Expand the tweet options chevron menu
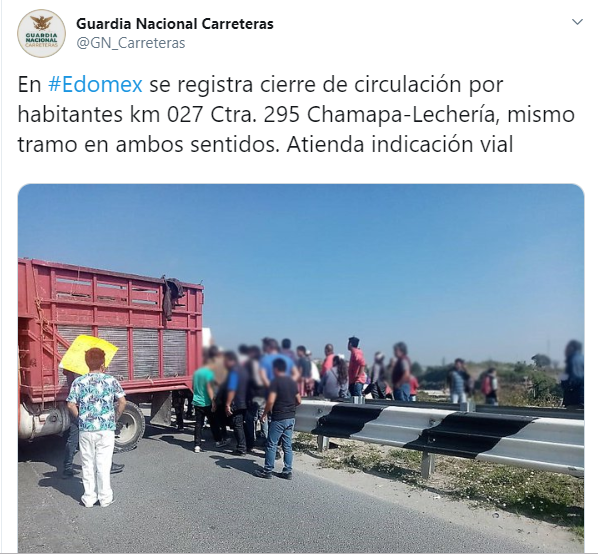This screenshot has width=598, height=559. point(577,22)
